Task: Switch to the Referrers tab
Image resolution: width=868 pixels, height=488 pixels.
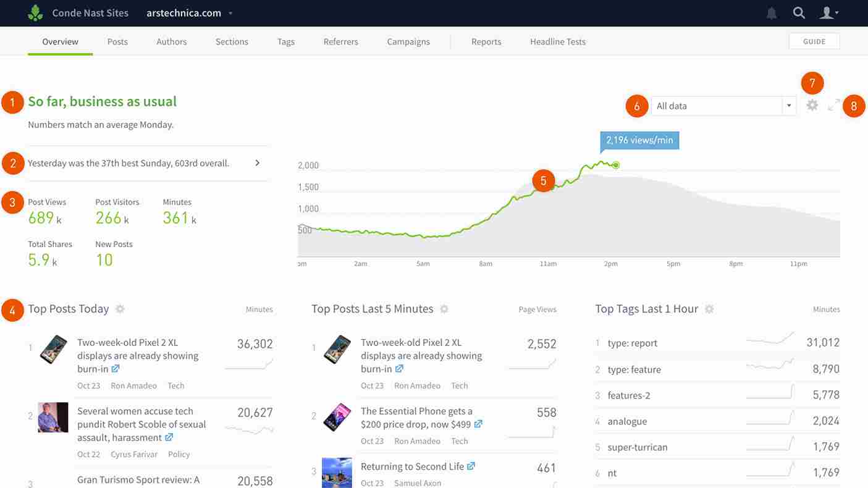Action: coord(340,41)
